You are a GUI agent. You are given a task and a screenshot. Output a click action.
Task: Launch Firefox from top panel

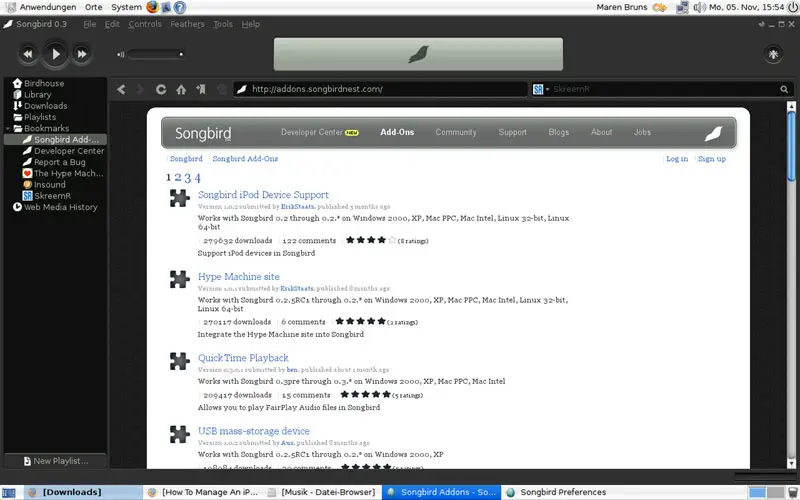coord(152,7)
